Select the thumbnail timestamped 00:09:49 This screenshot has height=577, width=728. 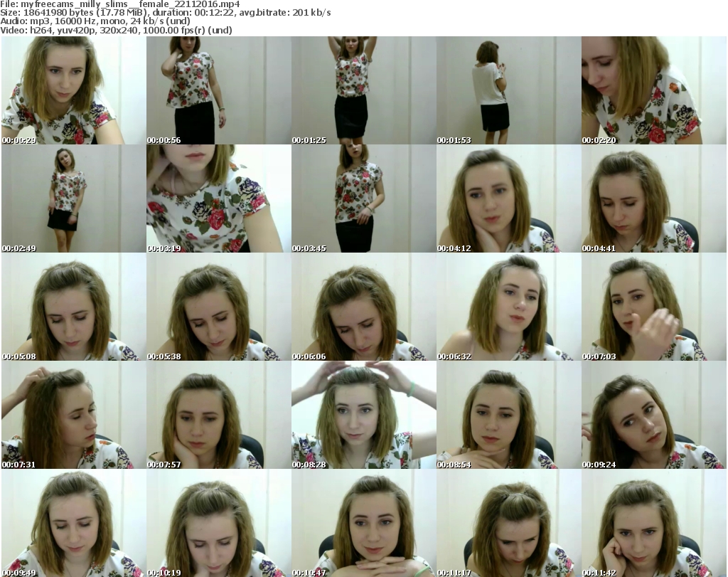pos(74,523)
